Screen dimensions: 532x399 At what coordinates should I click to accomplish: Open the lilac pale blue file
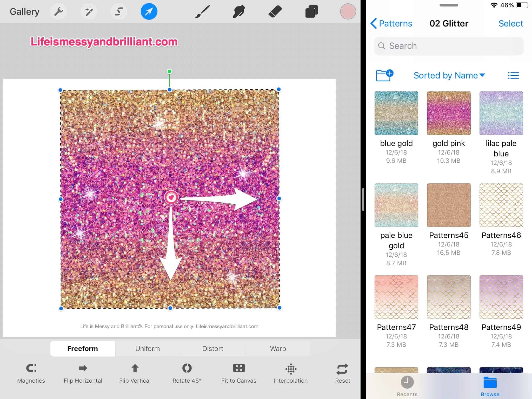tap(501, 113)
